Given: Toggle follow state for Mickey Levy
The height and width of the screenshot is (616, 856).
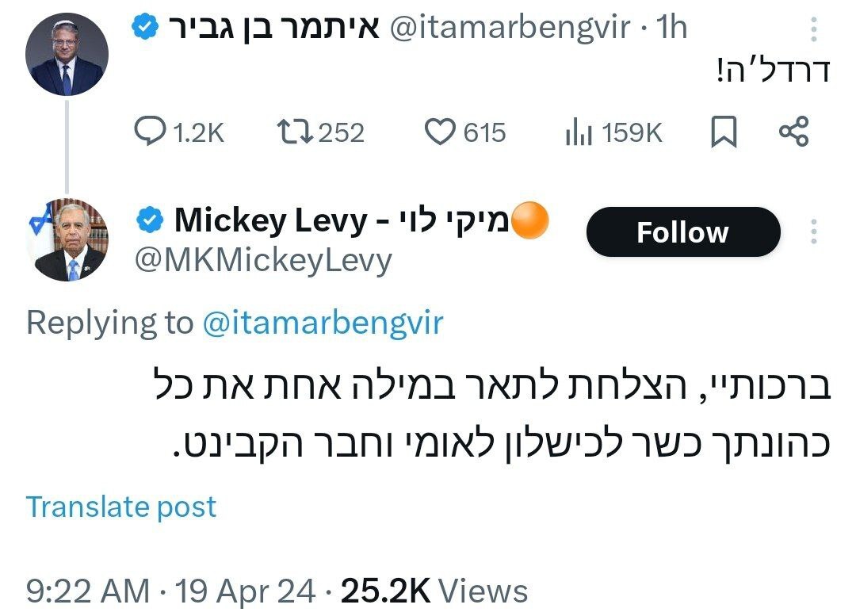Looking at the screenshot, I should pos(682,232).
